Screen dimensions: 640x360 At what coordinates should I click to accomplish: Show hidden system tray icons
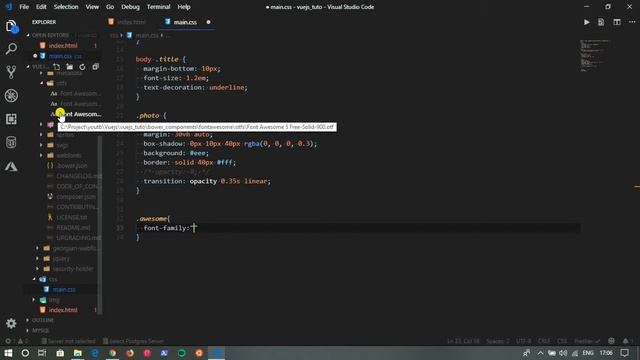tap(540, 353)
